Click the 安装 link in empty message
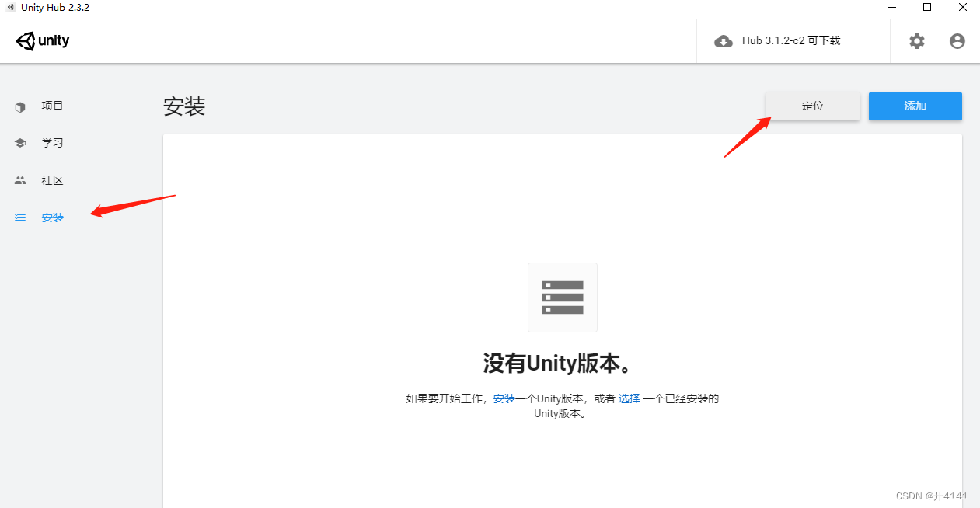 [504, 398]
